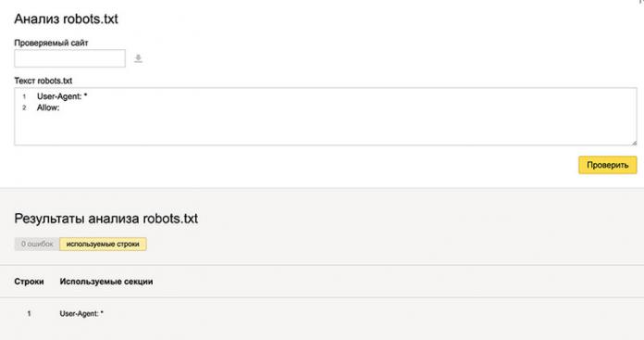The height and width of the screenshot is (340, 644).
Task: Click the textarea resize handle corner
Action: [634, 143]
